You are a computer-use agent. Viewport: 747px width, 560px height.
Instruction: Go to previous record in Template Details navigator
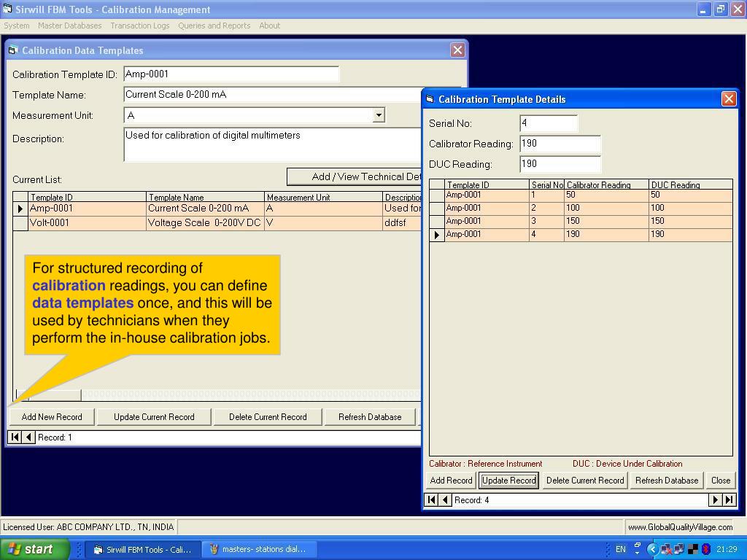pos(445,500)
